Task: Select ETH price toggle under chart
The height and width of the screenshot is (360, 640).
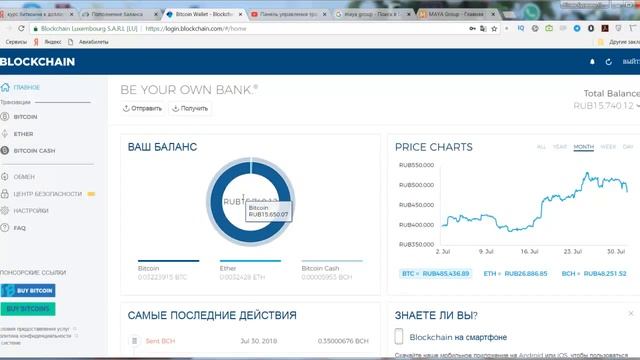Action: pyautogui.click(x=515, y=273)
